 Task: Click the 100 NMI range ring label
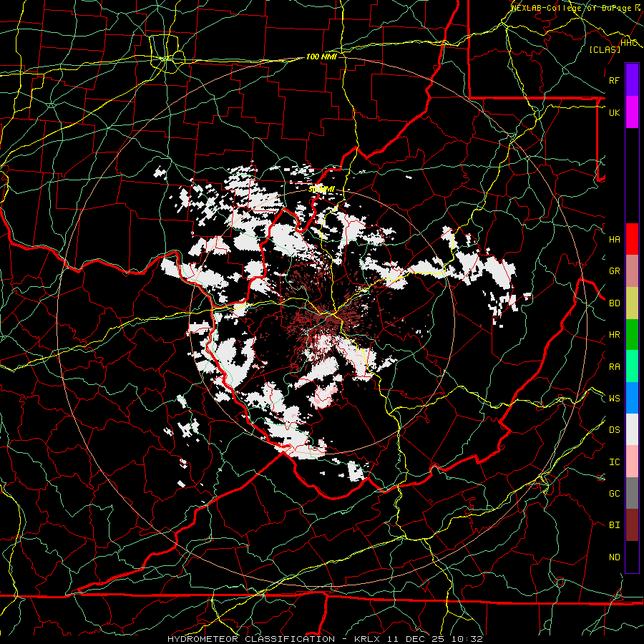click(321, 57)
